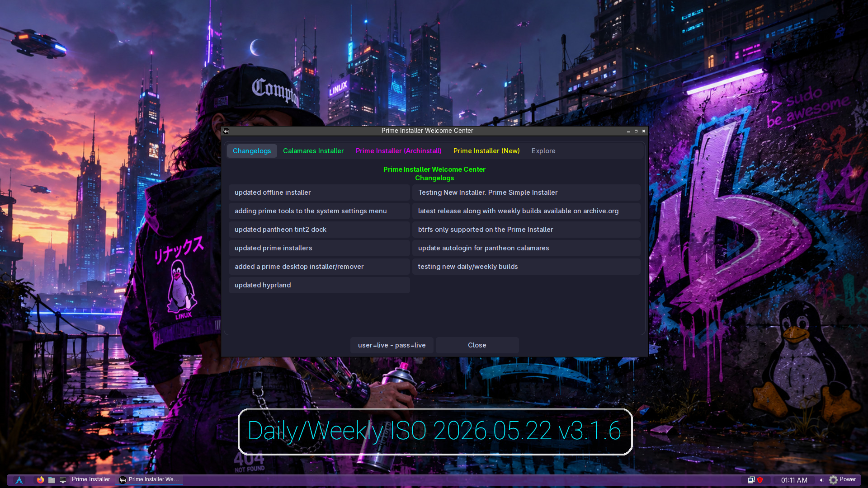Click the 01:11 AM clock
This screenshot has height=488, width=868.
(794, 480)
